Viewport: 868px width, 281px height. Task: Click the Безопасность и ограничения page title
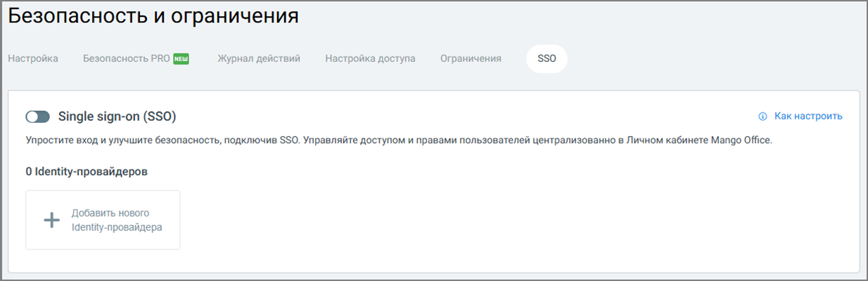click(153, 16)
